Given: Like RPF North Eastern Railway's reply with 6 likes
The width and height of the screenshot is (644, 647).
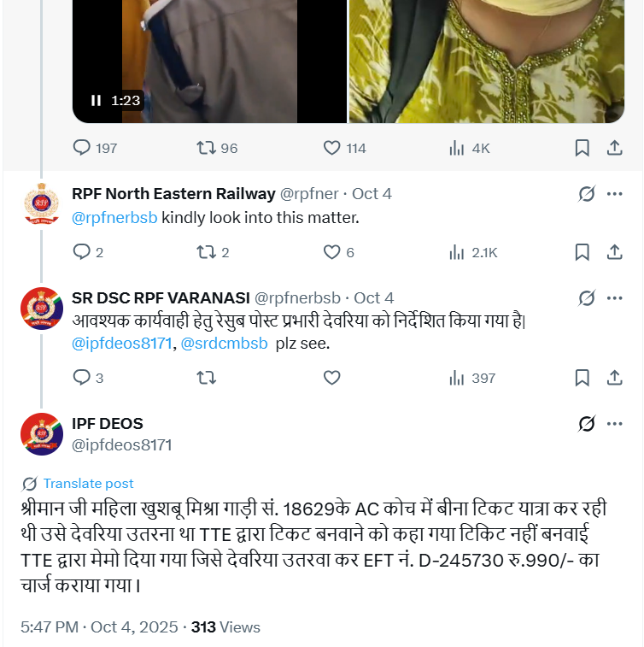Looking at the screenshot, I should (332, 252).
